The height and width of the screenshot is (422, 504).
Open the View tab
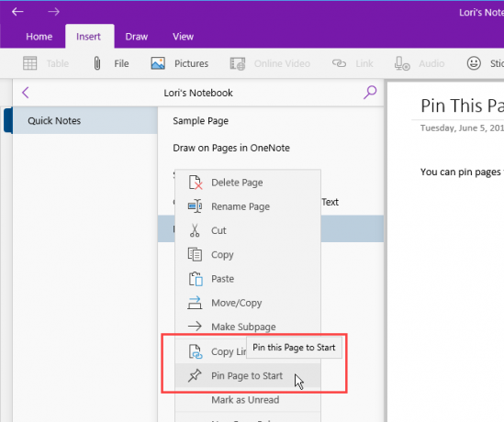pos(184,37)
